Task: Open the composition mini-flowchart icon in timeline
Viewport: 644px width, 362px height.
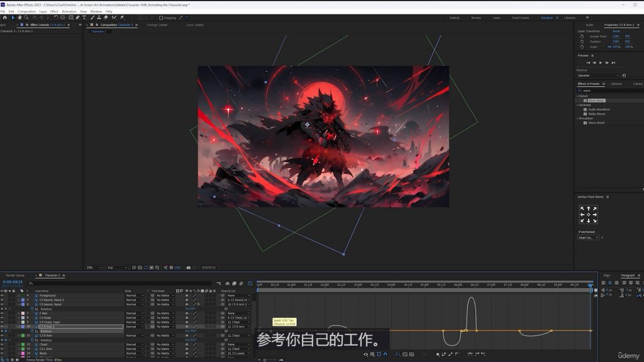Action: 218,283
